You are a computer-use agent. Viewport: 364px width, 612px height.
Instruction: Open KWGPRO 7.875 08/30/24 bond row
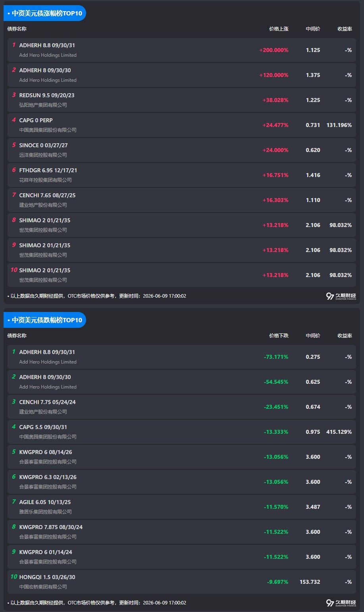coord(182,532)
